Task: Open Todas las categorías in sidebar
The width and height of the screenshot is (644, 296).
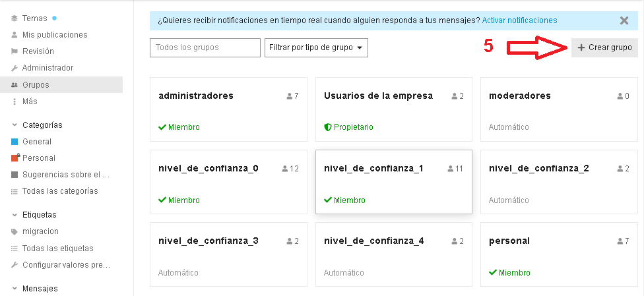Action: 59,191
